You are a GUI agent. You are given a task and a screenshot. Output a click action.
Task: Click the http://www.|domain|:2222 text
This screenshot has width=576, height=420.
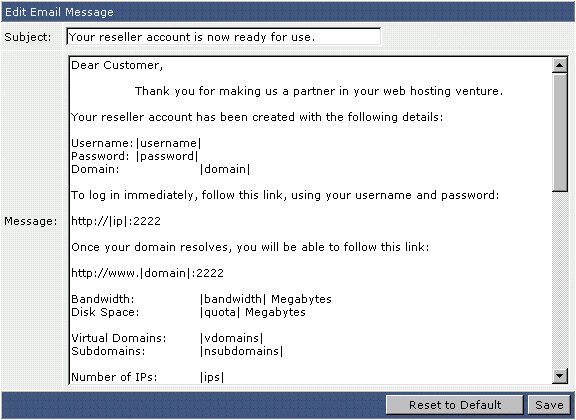pyautogui.click(x=147, y=273)
